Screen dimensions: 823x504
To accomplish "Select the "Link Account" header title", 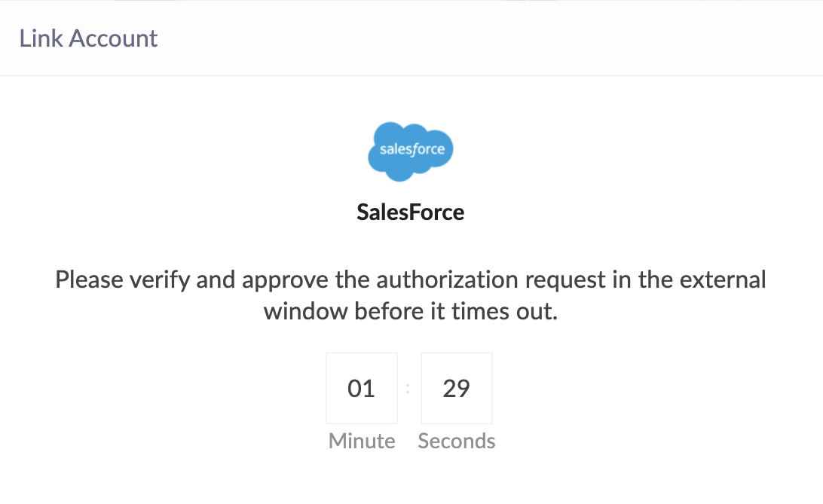I will click(x=88, y=38).
